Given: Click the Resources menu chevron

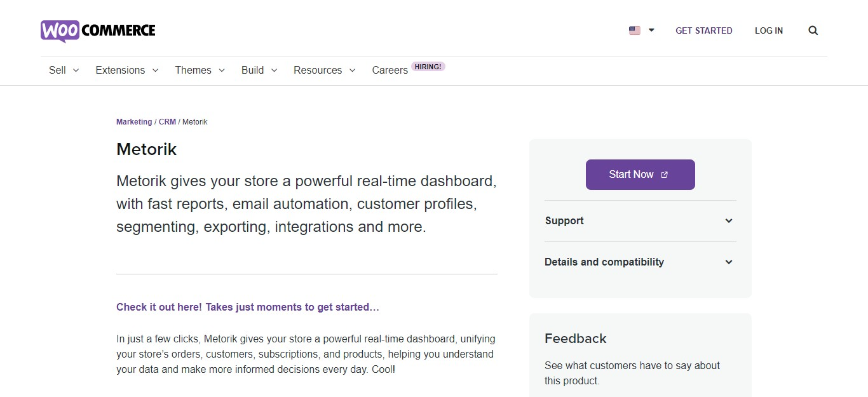Looking at the screenshot, I should (x=352, y=71).
